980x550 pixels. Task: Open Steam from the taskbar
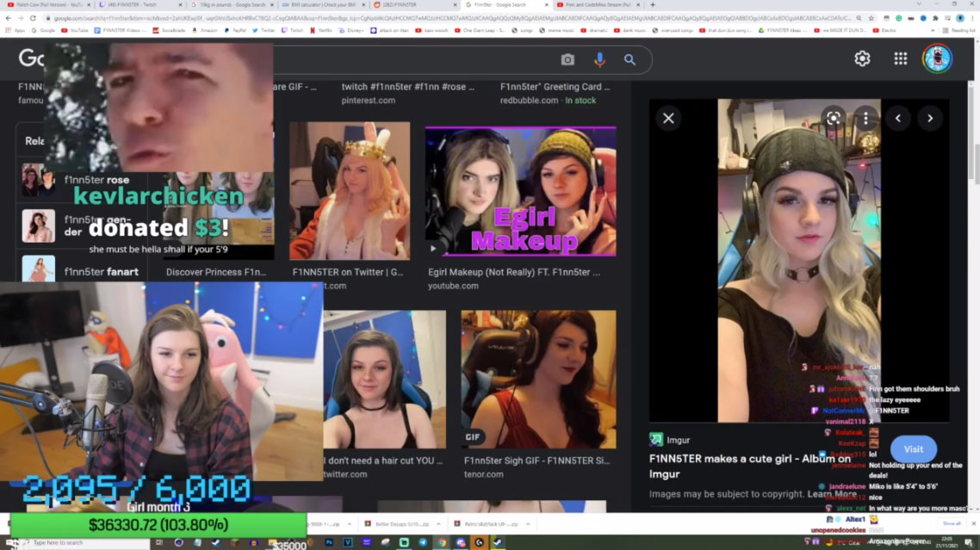[498, 542]
